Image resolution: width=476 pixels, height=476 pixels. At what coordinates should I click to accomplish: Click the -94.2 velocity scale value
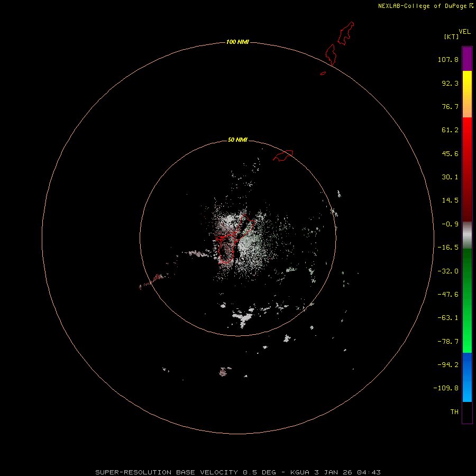point(448,364)
